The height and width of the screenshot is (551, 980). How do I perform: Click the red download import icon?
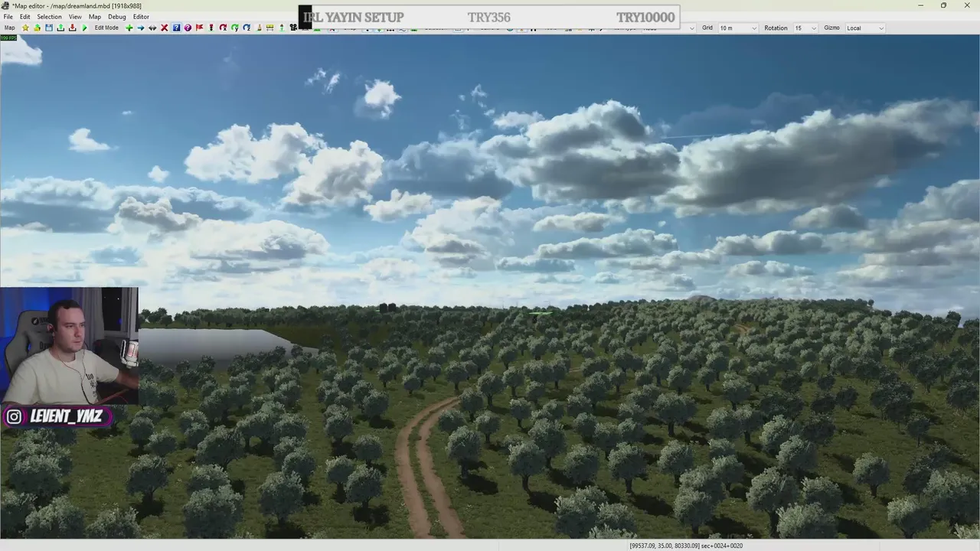click(72, 28)
